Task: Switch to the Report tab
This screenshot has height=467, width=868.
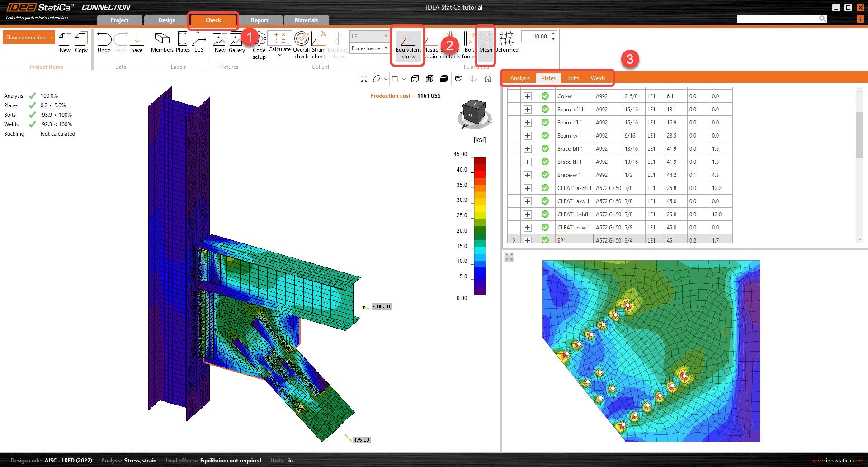Action: (x=259, y=20)
